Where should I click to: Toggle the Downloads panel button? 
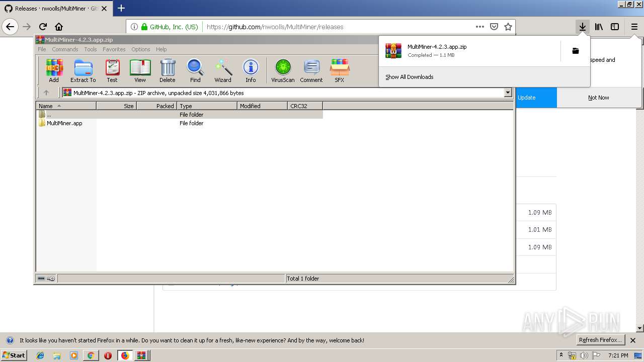click(582, 27)
